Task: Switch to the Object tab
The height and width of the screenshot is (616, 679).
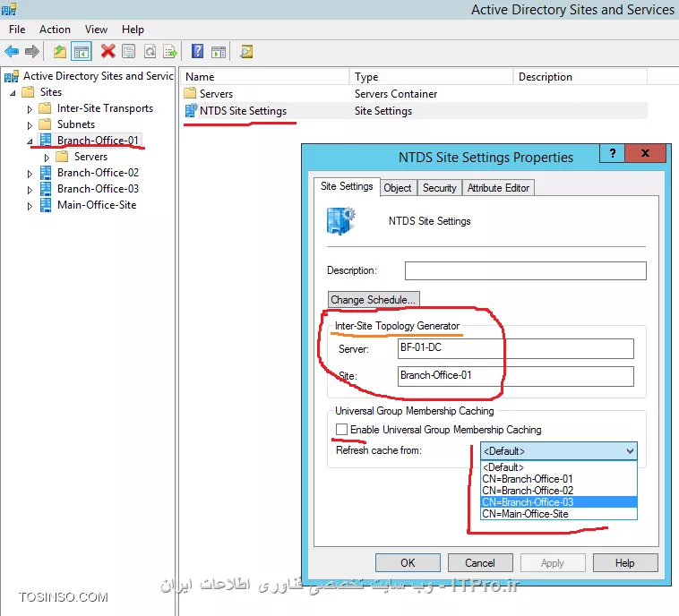Action: coord(398,188)
